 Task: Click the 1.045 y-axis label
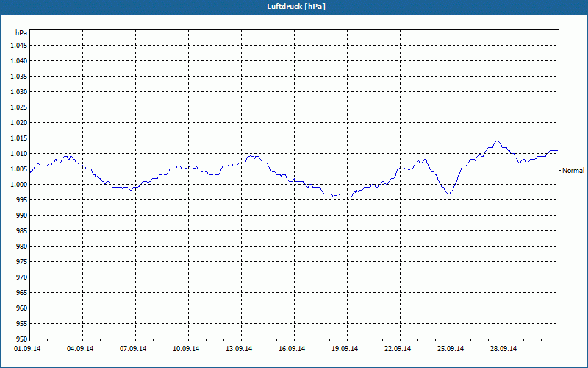point(19,46)
